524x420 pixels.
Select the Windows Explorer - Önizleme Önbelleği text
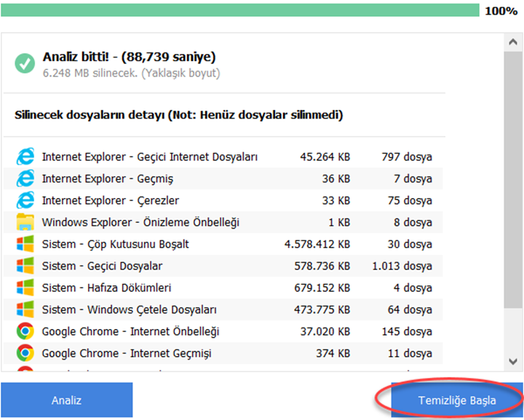click(140, 222)
